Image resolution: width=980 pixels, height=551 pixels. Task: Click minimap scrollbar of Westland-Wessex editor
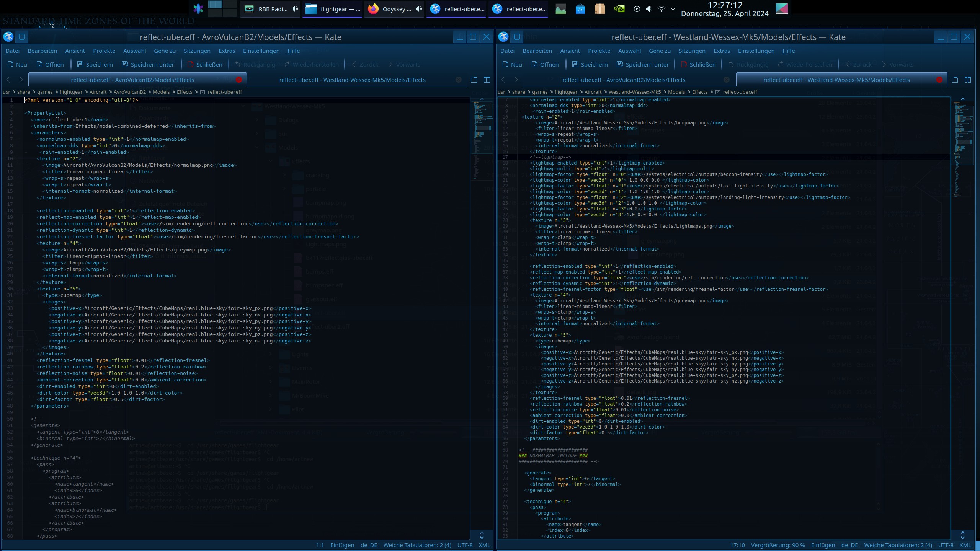[x=963, y=314]
